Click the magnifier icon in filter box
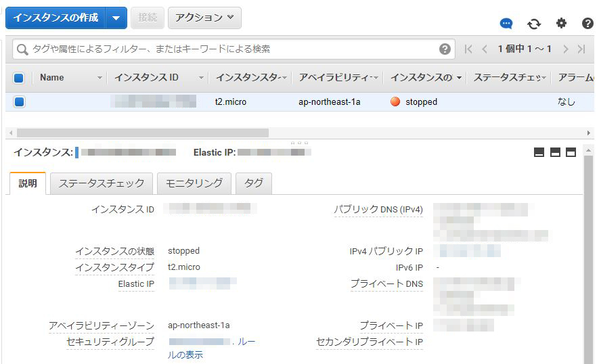 22,49
